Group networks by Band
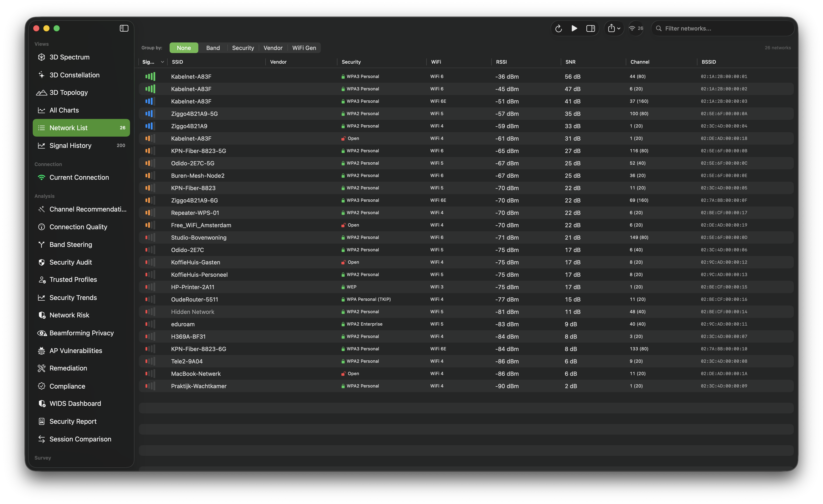 213,48
